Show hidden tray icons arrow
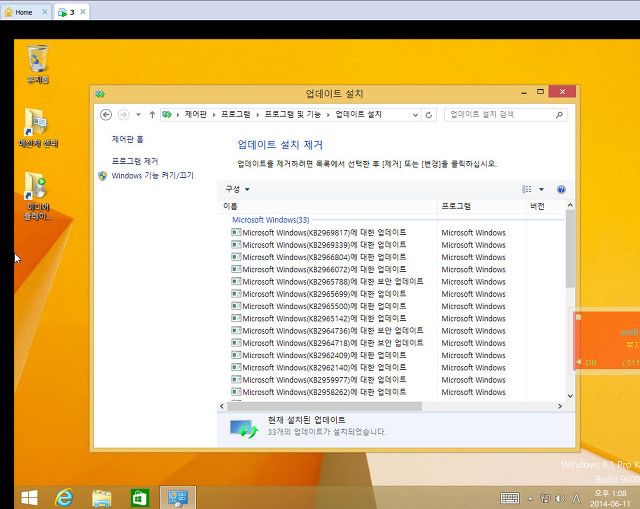Screen dimensions: 640x509 (530, 498)
